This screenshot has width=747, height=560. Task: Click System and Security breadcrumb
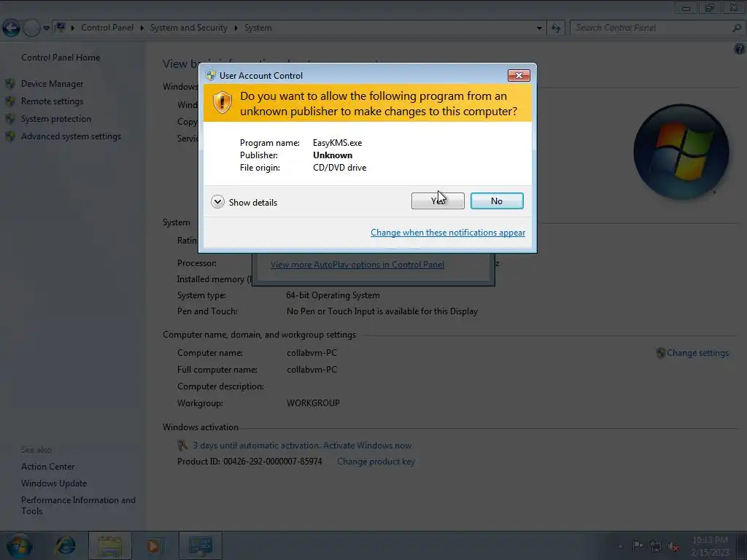(189, 28)
